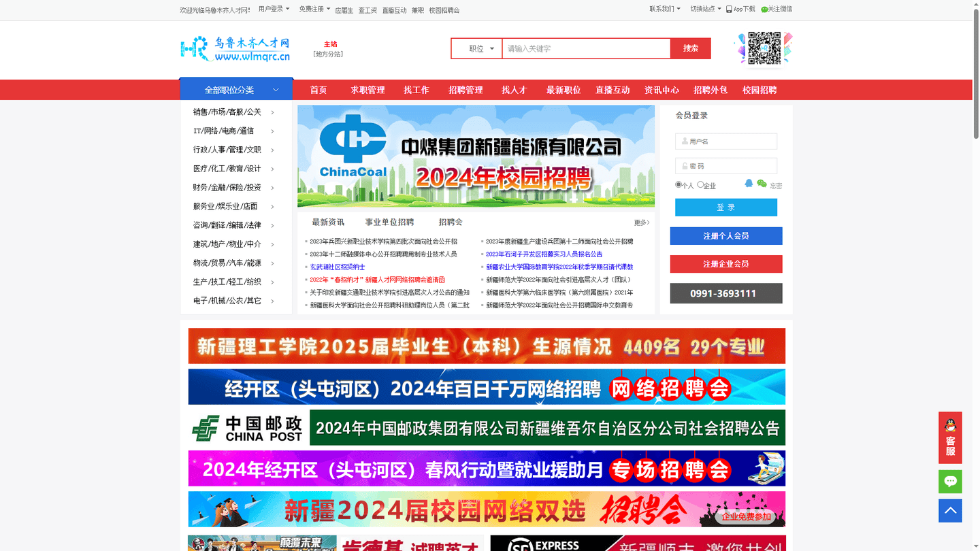
Task: Click the QR code image in header
Action: point(764,48)
